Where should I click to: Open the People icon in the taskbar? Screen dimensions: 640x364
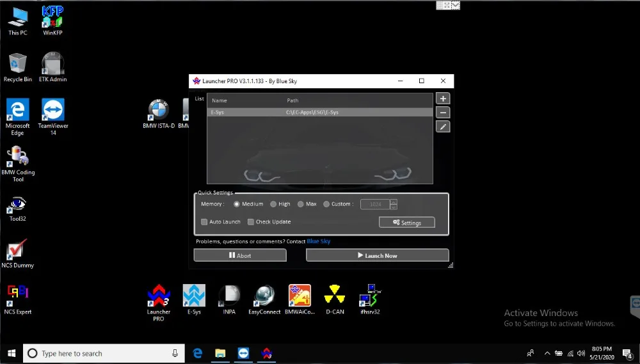pos(530,353)
